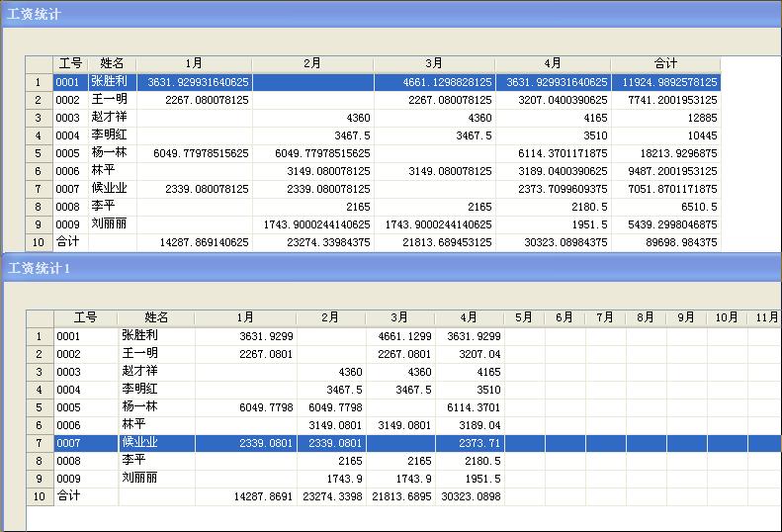Viewport: 782px width, 532px height.
Task: Click the 5月 column header
Action: point(524,317)
